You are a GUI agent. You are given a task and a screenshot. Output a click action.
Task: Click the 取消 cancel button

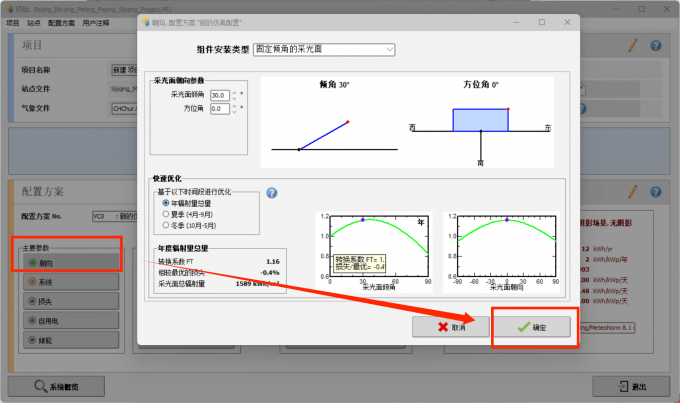[x=447, y=327]
